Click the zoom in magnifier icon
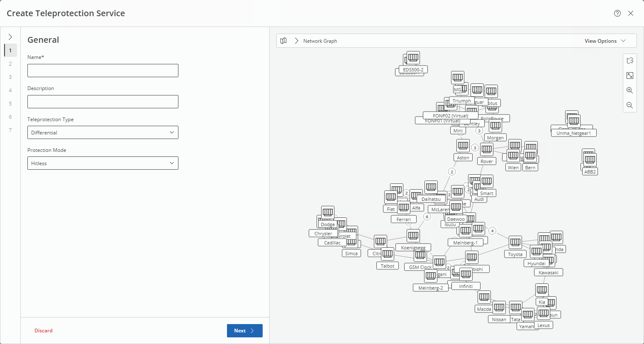 [x=629, y=90]
